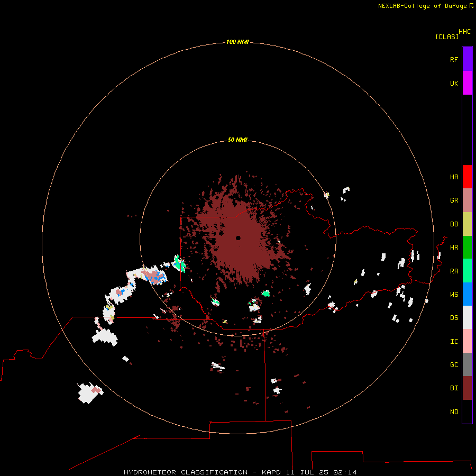Image resolution: width=476 pixels, height=476 pixels.
Task: Click the DS white legend swatch
Action: 467,317
